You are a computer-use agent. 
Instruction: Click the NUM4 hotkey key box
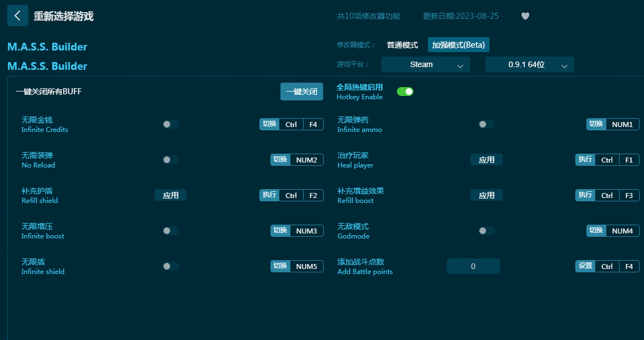point(622,231)
